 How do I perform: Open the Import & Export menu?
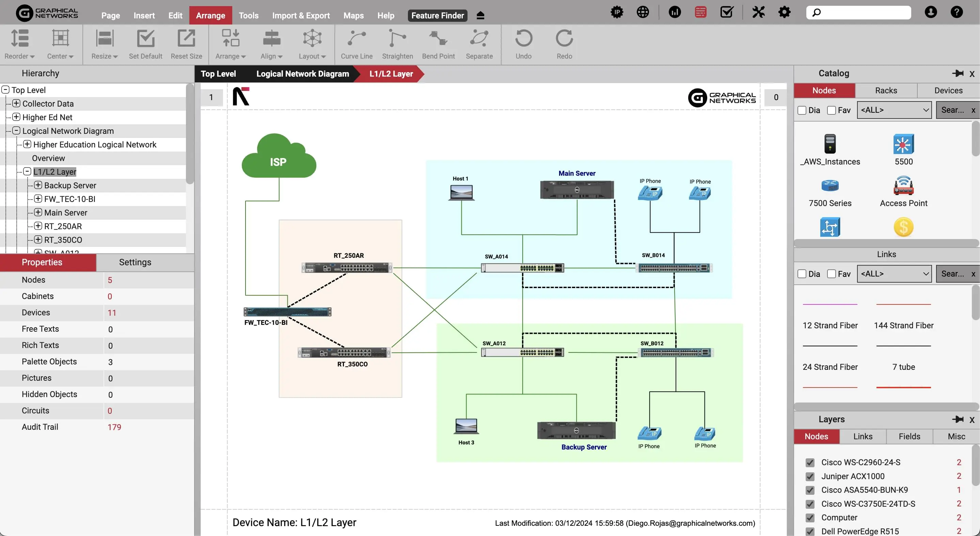click(301, 16)
